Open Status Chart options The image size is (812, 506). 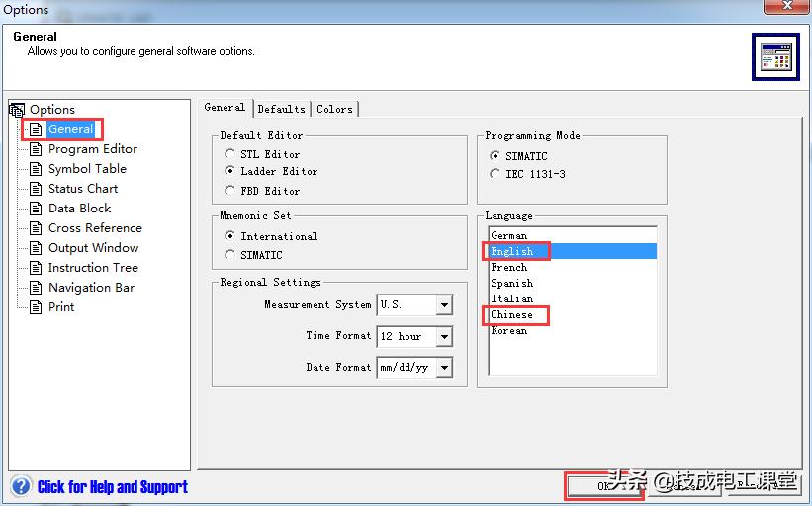pos(83,189)
